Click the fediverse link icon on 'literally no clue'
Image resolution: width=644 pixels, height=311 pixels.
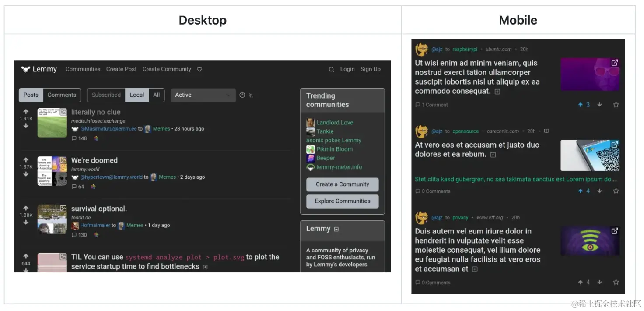coord(96,138)
